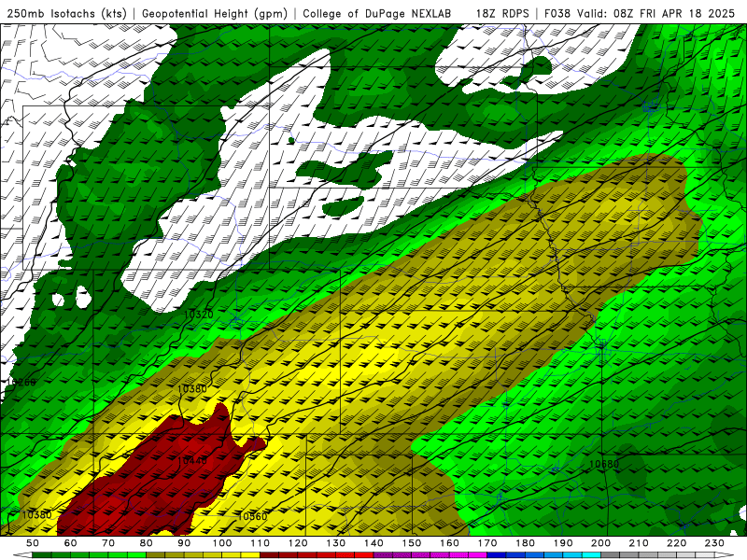
Task: Click the 130 value on the color scale
Action: [336, 543]
